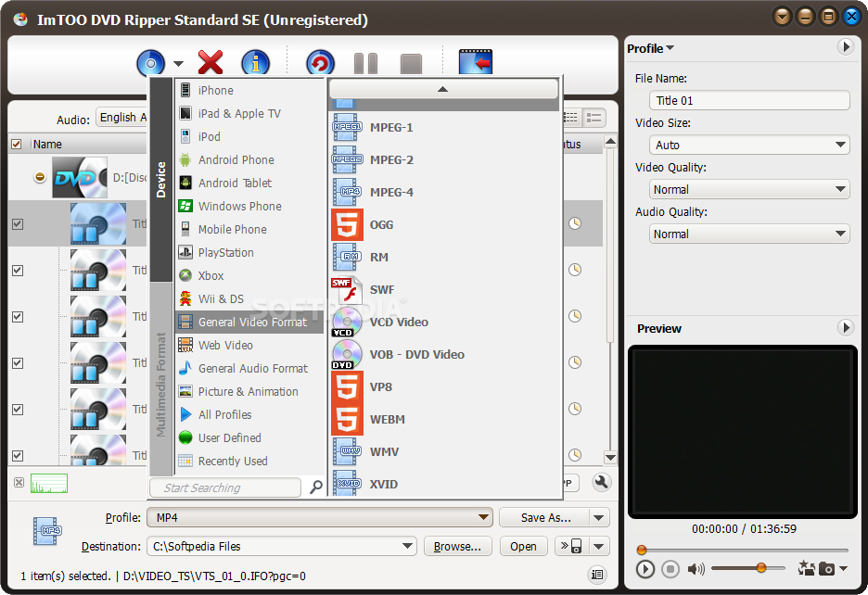The height and width of the screenshot is (595, 868).
Task: Select VP8 format icon
Action: coord(347,386)
